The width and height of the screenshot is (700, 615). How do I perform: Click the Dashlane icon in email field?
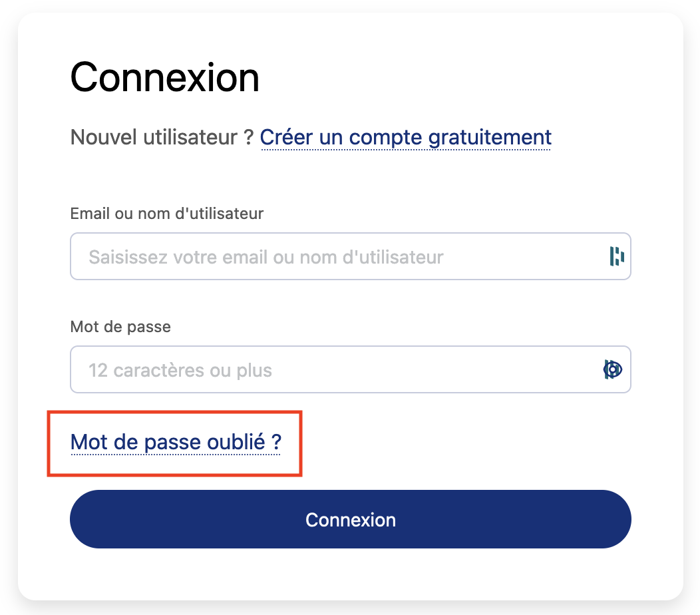point(617,256)
